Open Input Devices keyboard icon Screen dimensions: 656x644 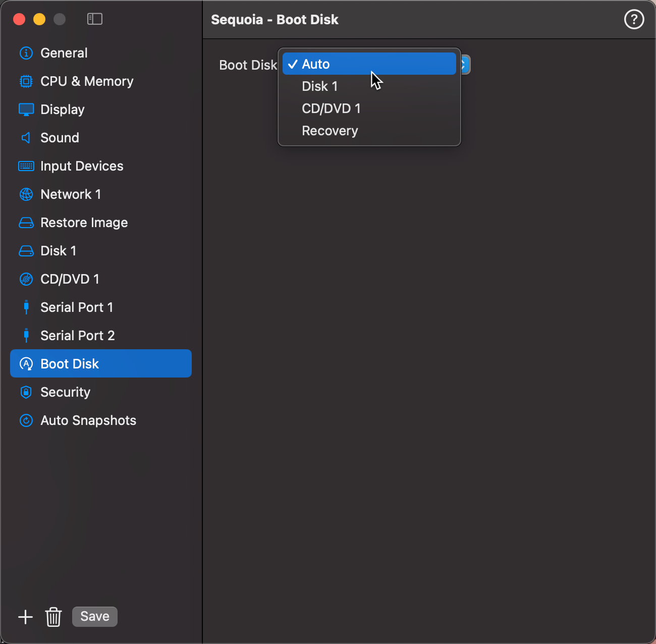click(26, 166)
